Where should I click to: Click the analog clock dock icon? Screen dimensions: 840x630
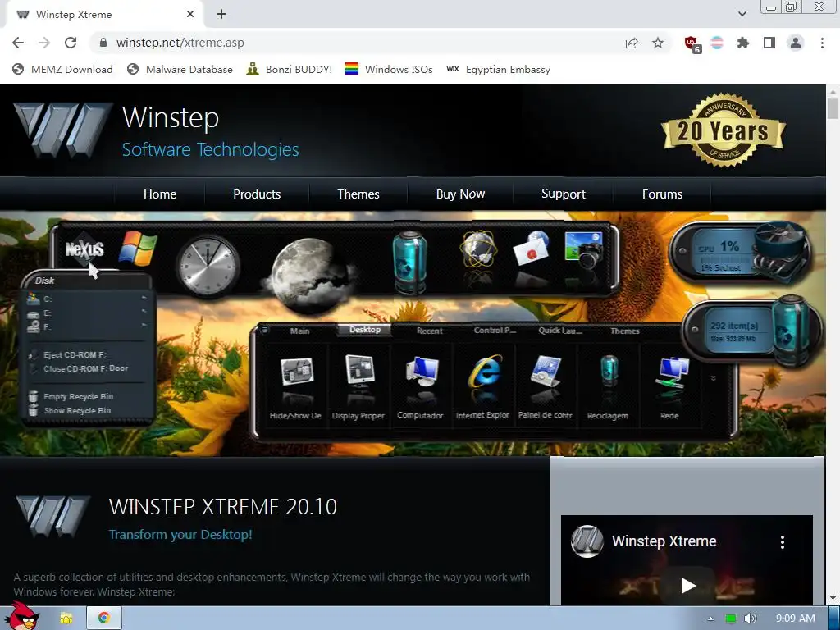coord(208,266)
